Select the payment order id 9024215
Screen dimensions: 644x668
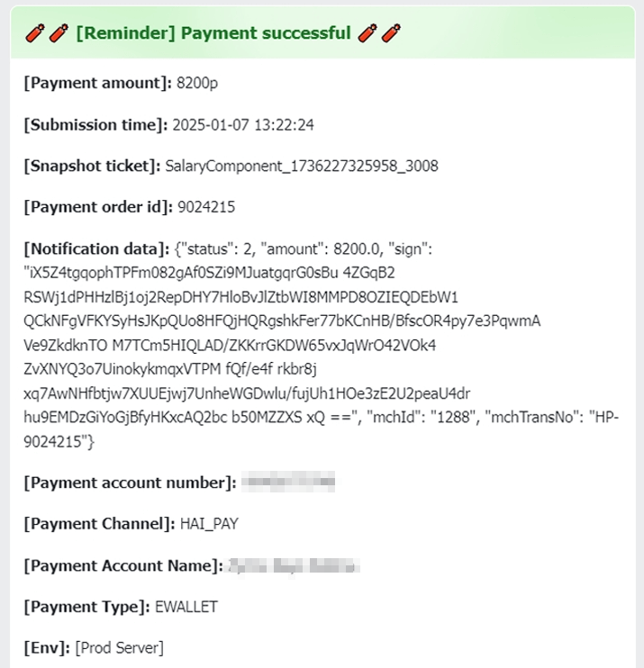[206, 207]
